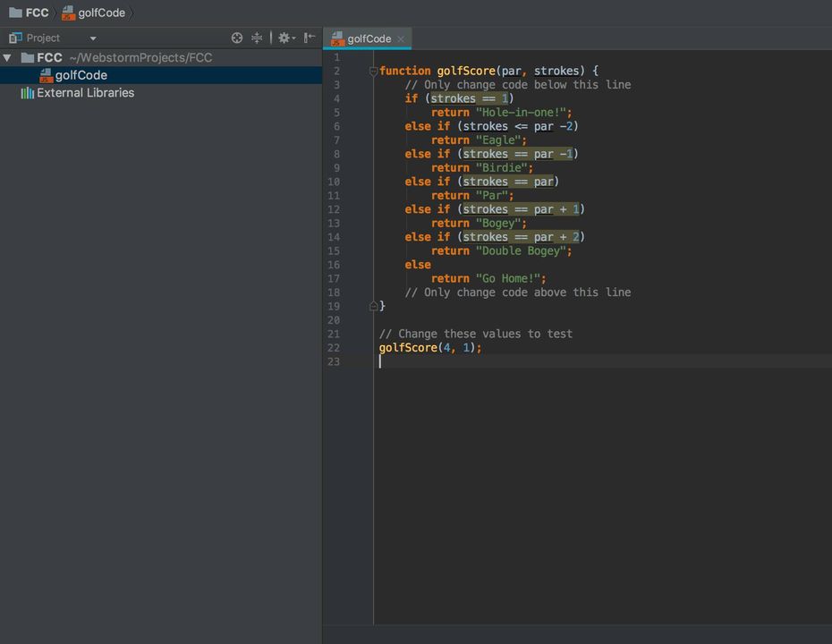Viewport: 832px width, 644px height.
Task: Click the scroll from source target icon
Action: click(x=237, y=38)
